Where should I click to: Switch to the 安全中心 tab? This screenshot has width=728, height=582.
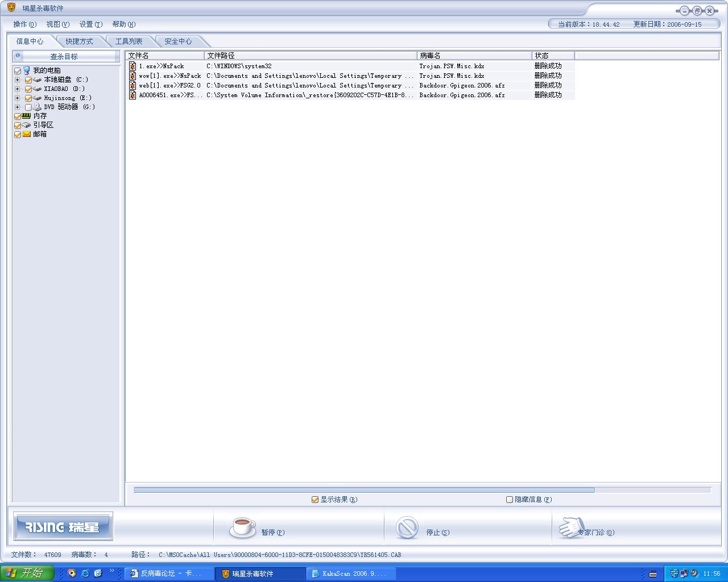178,41
